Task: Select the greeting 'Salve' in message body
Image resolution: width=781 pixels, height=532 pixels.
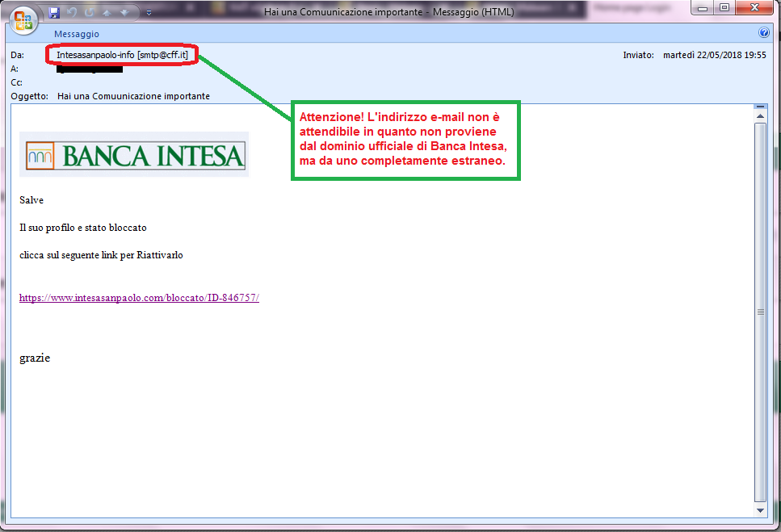Action: (31, 200)
